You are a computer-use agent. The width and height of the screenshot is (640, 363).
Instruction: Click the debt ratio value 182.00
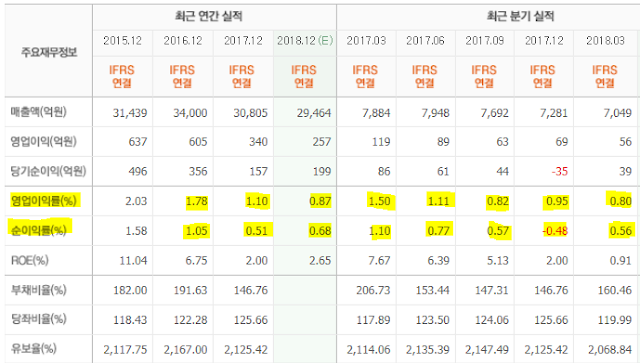point(130,290)
